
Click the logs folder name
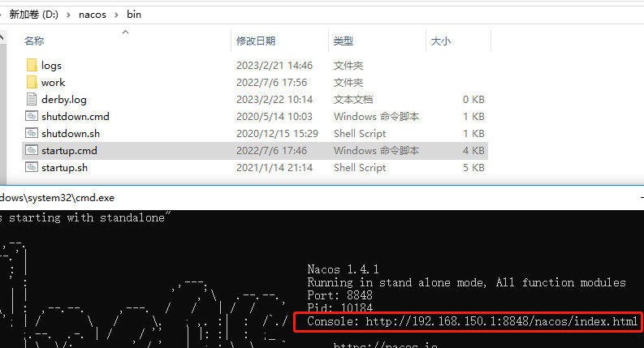pos(51,66)
